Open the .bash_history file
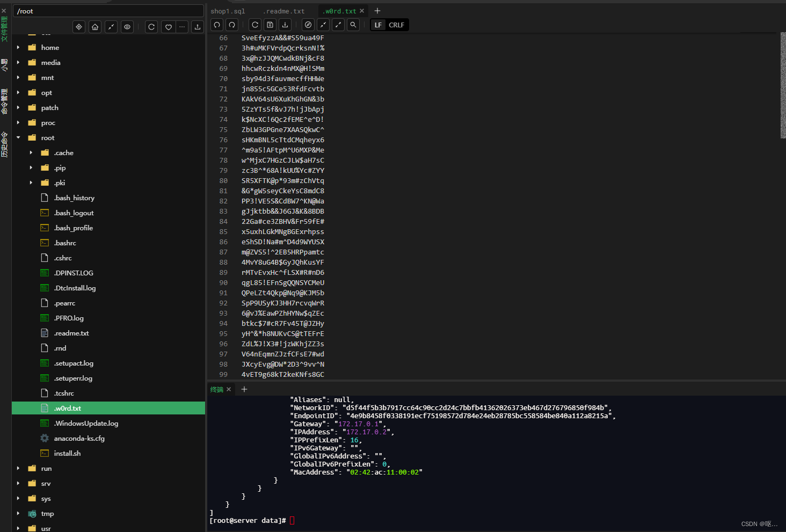This screenshot has height=532, width=786. click(74, 198)
